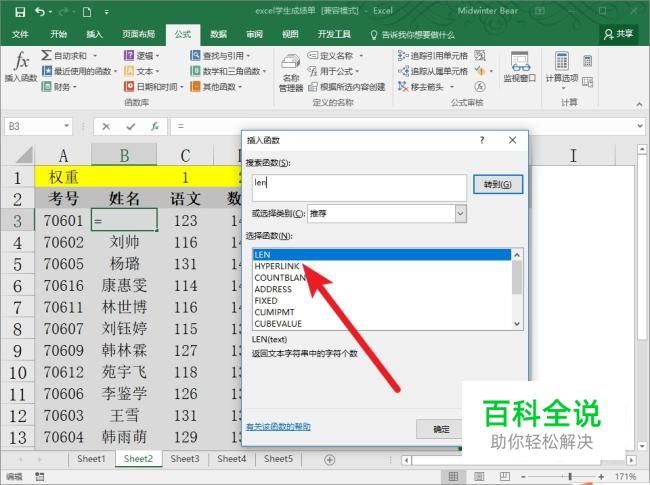Viewport: 650px width, 485px height.
Task: Click the cell containing 刘帅
Action: coord(124,242)
